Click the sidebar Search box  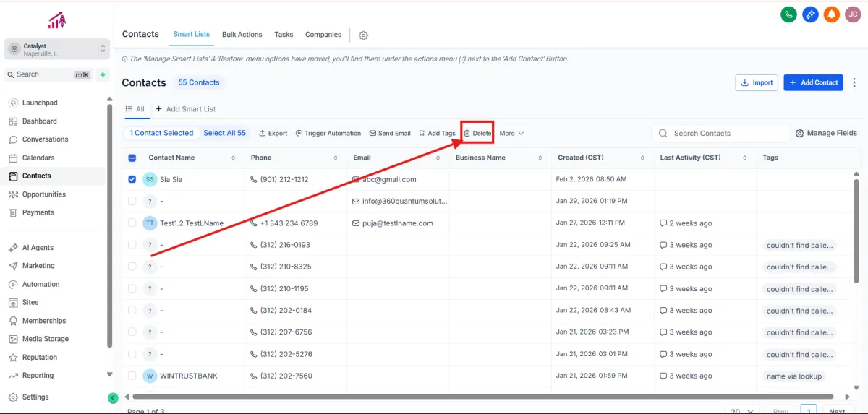(x=48, y=74)
